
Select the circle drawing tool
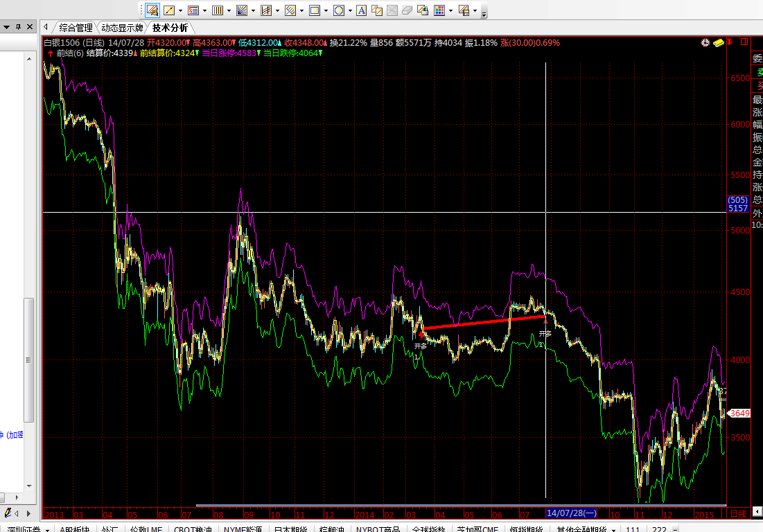339,10
